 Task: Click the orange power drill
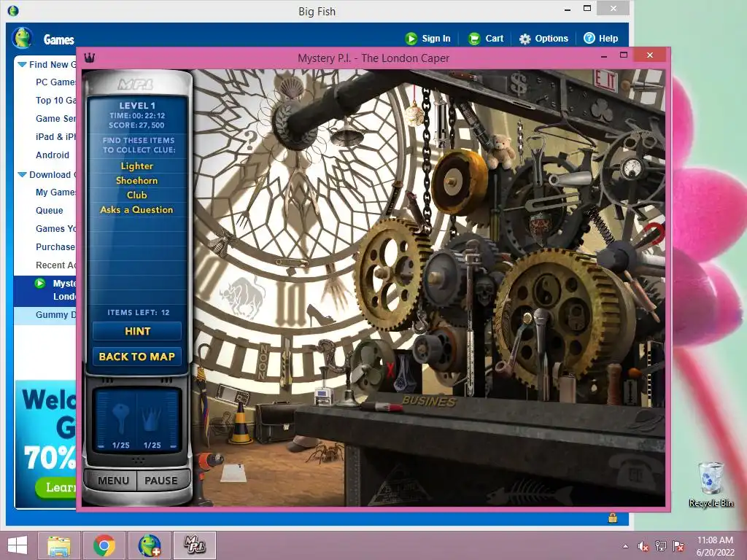(x=206, y=476)
